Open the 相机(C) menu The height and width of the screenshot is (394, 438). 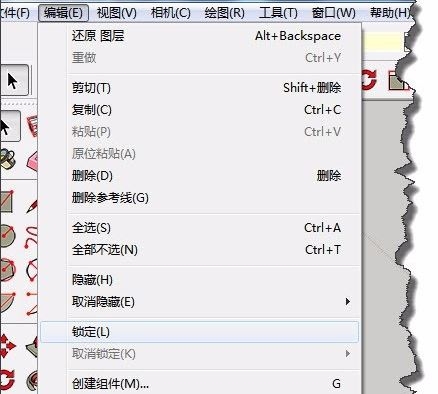click(x=171, y=13)
